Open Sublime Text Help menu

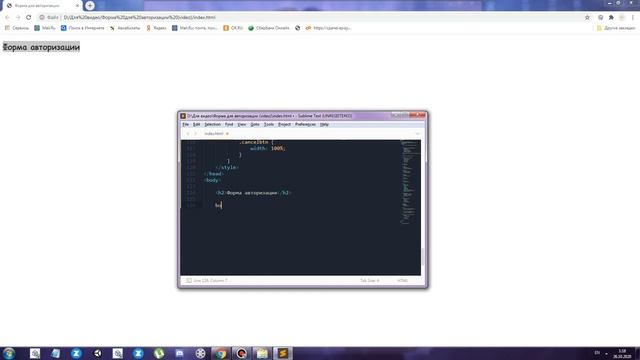tap(324, 124)
